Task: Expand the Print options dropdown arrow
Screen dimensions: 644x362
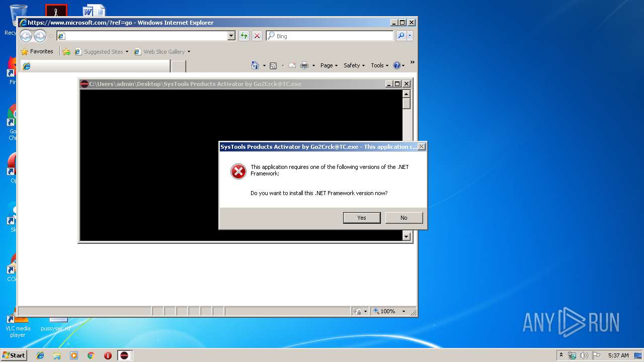Action: 313,65
